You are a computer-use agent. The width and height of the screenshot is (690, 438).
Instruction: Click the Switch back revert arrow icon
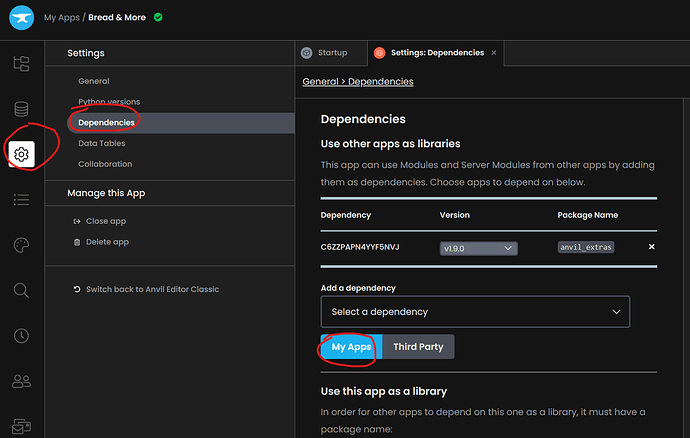point(77,289)
